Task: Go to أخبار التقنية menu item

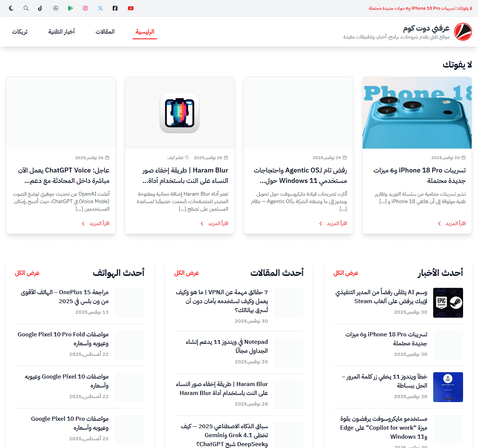Action: click(62, 32)
